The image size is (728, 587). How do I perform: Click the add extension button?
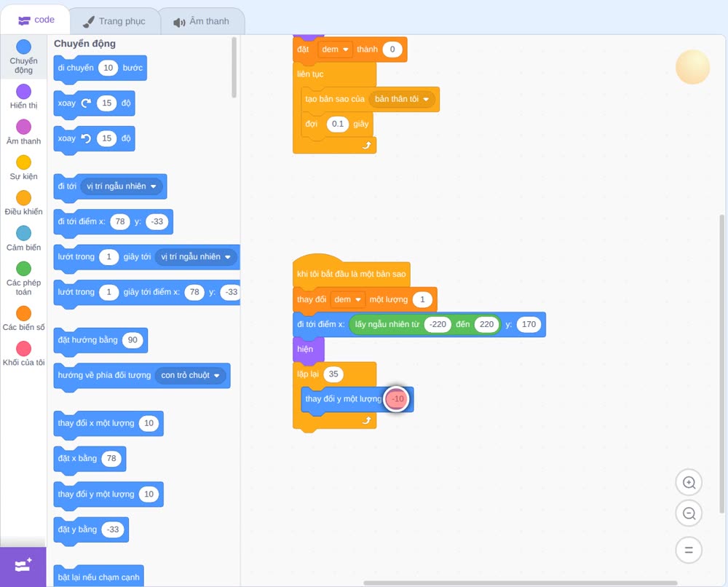[23, 567]
